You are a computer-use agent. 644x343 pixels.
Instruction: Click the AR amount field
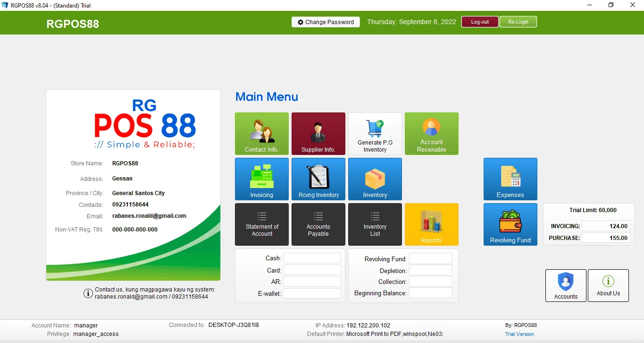point(312,282)
